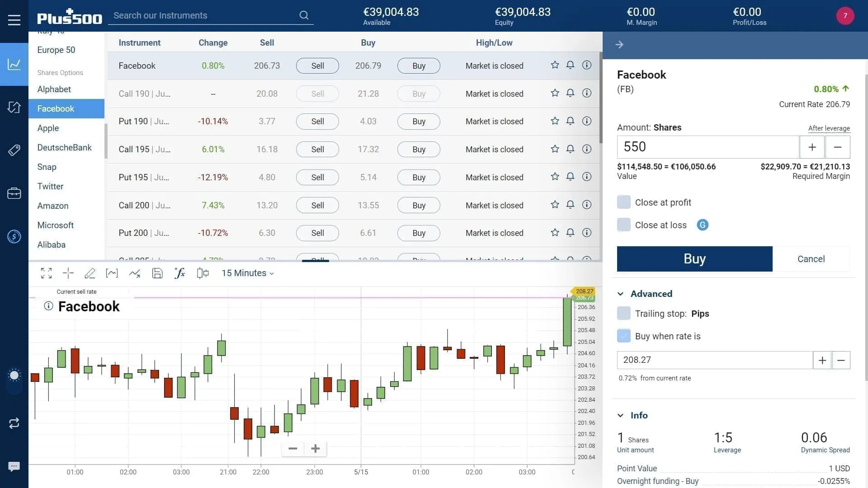Open the open positions sidebar icon
Screen dimensions: 868x488
(14, 107)
